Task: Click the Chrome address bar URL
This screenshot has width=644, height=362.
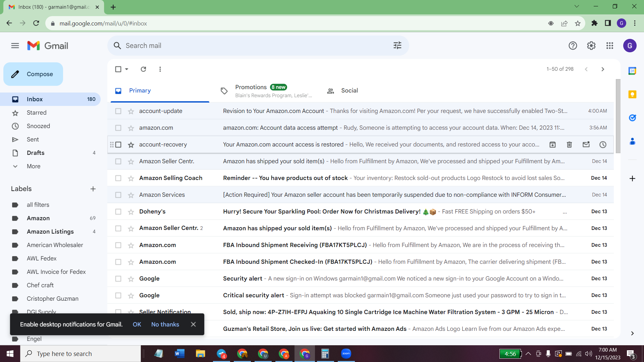Action: coord(103,23)
